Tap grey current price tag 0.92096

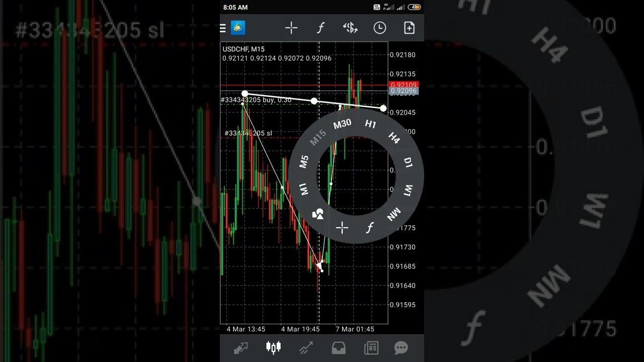tap(404, 91)
